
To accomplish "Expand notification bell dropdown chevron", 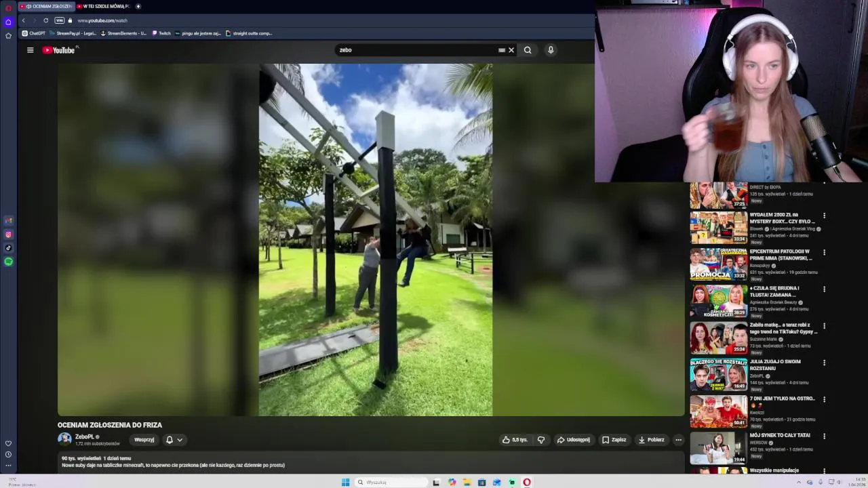I will [180, 440].
